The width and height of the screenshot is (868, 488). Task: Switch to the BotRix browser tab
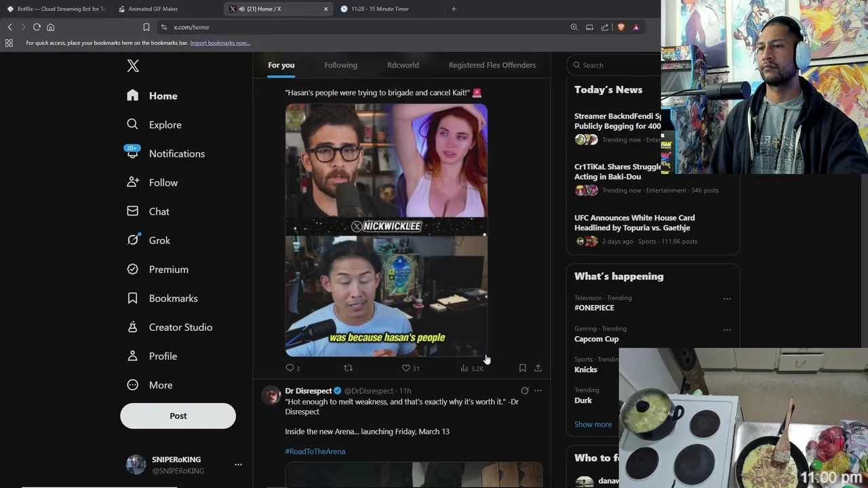(56, 9)
